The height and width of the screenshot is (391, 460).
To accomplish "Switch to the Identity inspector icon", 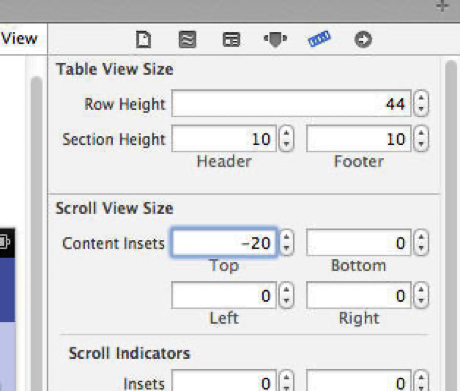I will 231,39.
